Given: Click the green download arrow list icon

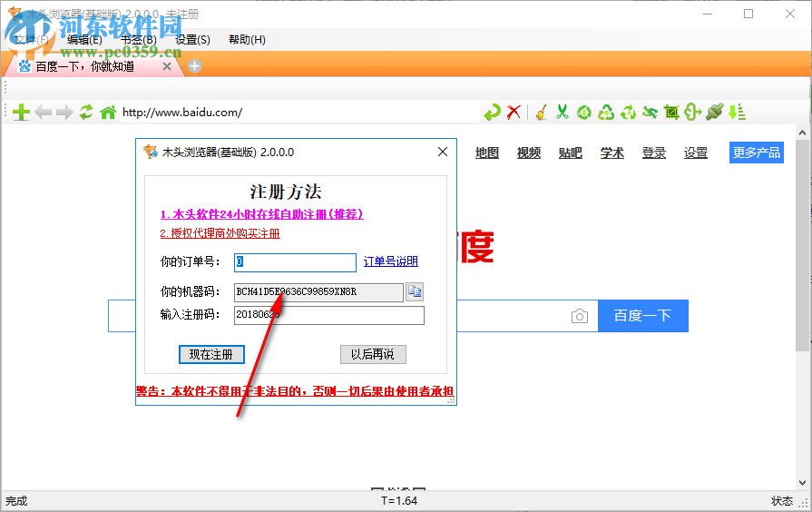Looking at the screenshot, I should click(x=737, y=112).
